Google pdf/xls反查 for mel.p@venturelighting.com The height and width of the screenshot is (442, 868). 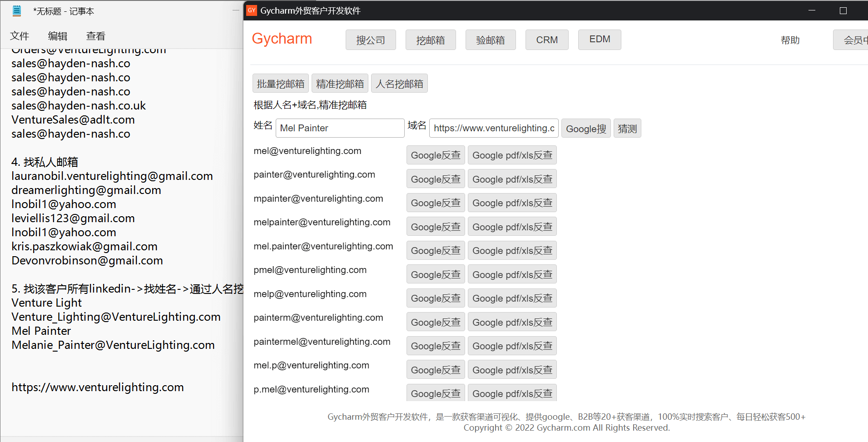click(512, 370)
